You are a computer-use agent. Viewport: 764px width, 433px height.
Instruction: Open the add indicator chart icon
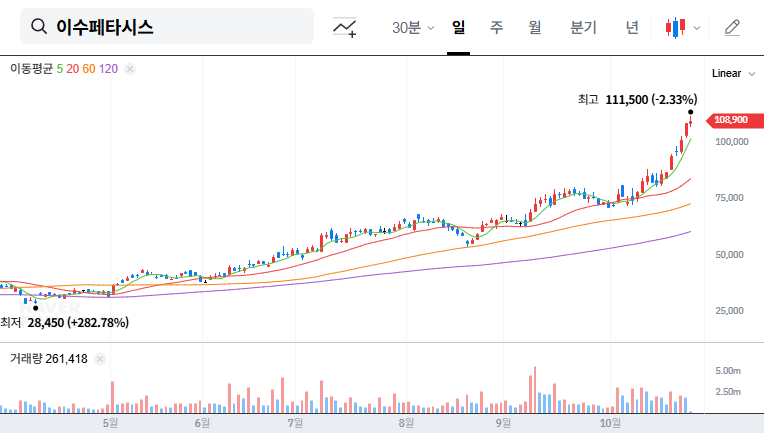pos(345,27)
